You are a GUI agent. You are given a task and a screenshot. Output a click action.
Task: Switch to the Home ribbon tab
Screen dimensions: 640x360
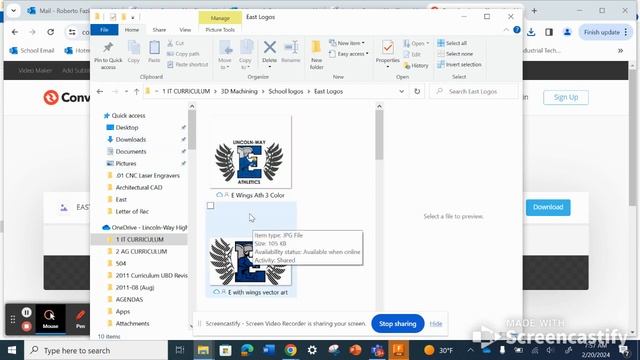point(132,30)
